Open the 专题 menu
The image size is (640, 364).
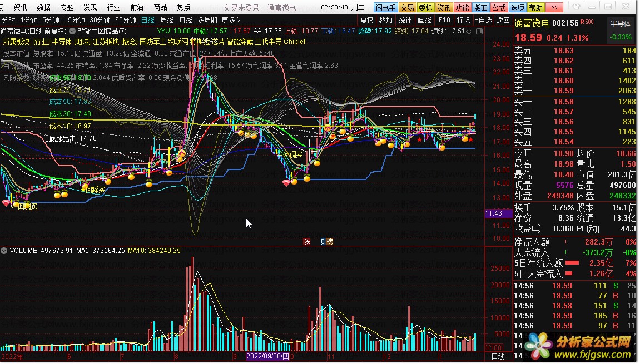(67, 7)
